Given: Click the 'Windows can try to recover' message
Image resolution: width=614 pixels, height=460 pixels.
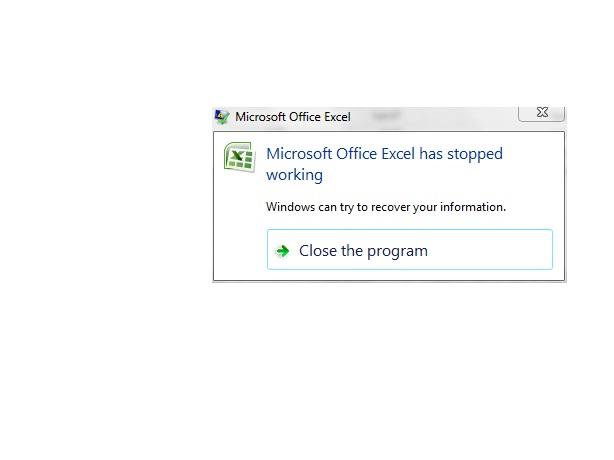Looking at the screenshot, I should [386, 207].
